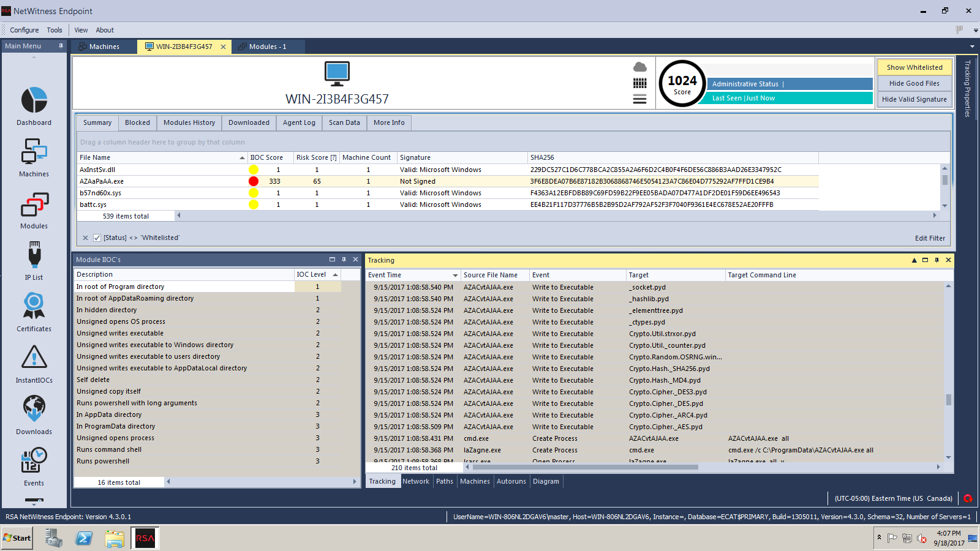Click the Edit Filter link
This screenshot has height=551, width=980.
(x=930, y=238)
